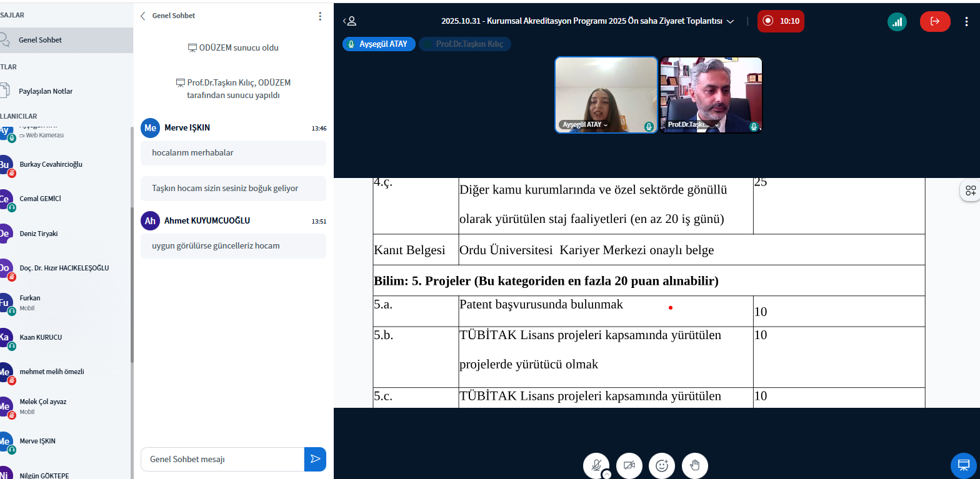Click the presentation screen button at bottom right
980x479 pixels.
pyautogui.click(x=963, y=465)
